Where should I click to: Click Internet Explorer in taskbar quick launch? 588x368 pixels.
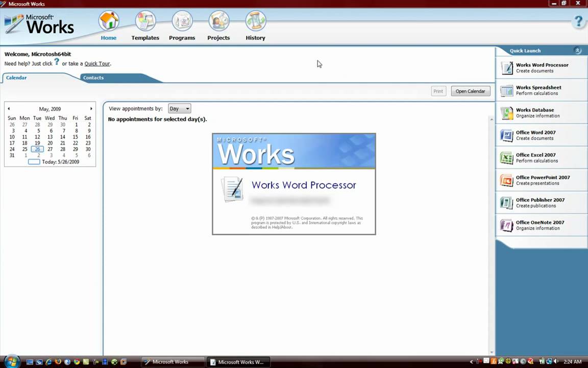48,362
